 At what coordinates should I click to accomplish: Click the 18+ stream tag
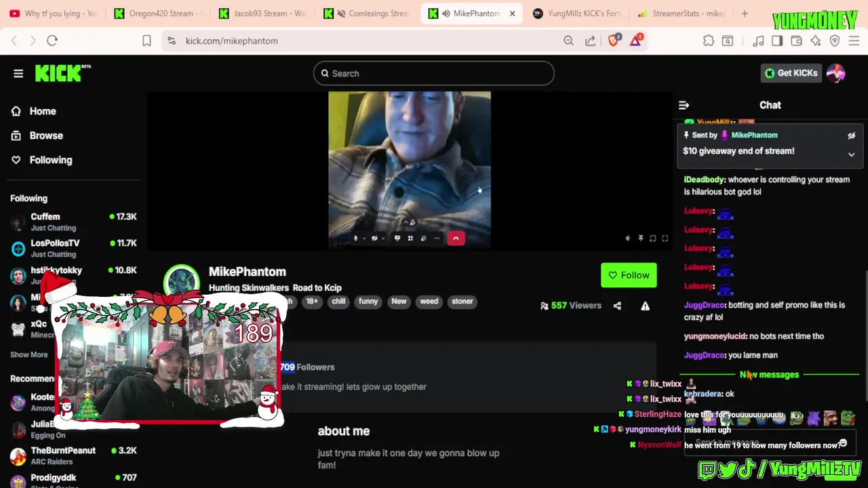[311, 302]
